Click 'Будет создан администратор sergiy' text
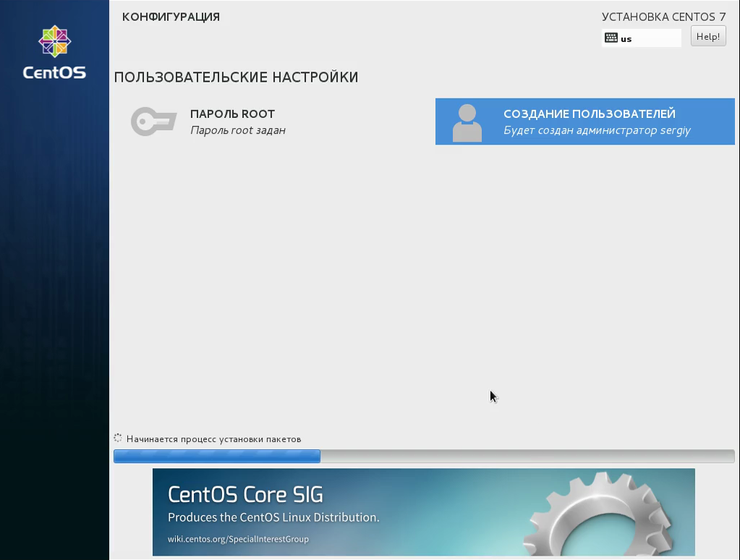This screenshot has width=740, height=560. (x=597, y=130)
